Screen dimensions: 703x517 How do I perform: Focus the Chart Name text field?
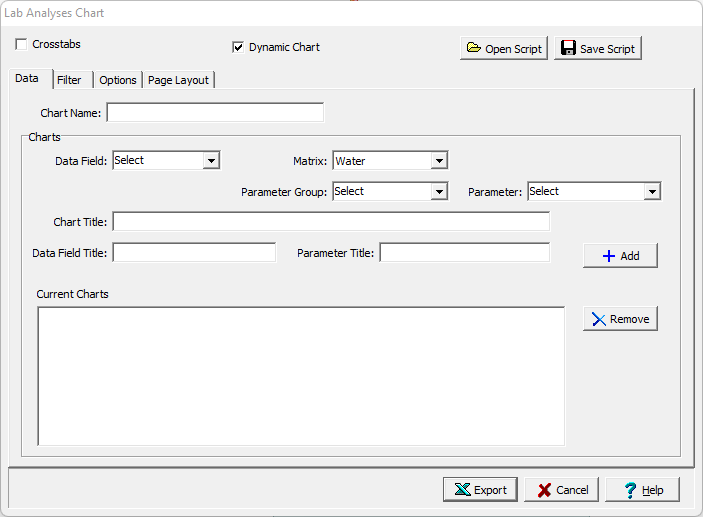[x=215, y=113]
